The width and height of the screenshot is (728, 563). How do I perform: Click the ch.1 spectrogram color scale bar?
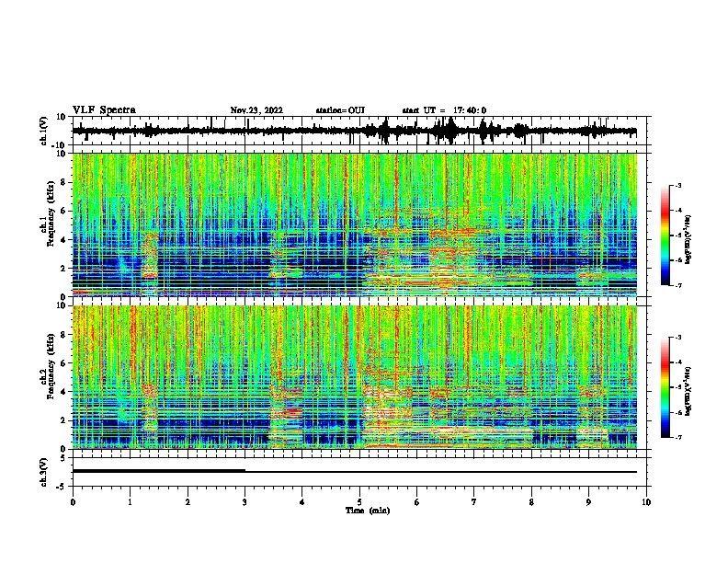click(665, 236)
